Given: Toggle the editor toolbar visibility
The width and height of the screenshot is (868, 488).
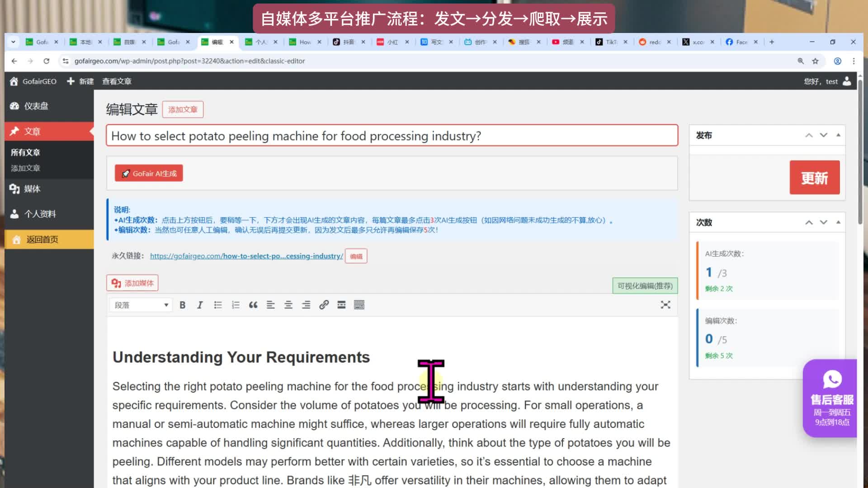Looking at the screenshot, I should coord(359,305).
